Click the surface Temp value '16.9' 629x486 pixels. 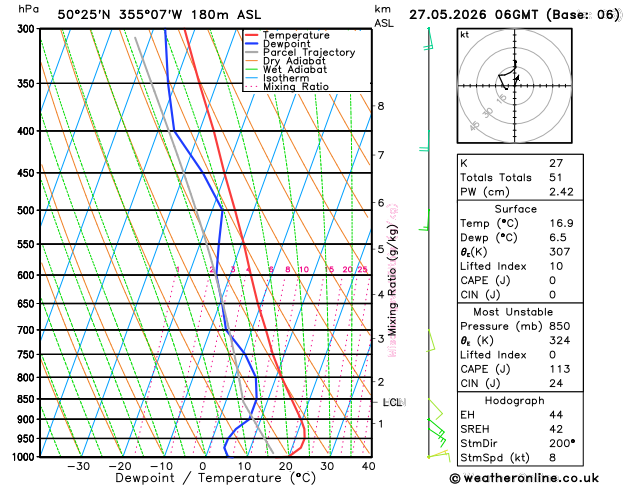point(561,223)
